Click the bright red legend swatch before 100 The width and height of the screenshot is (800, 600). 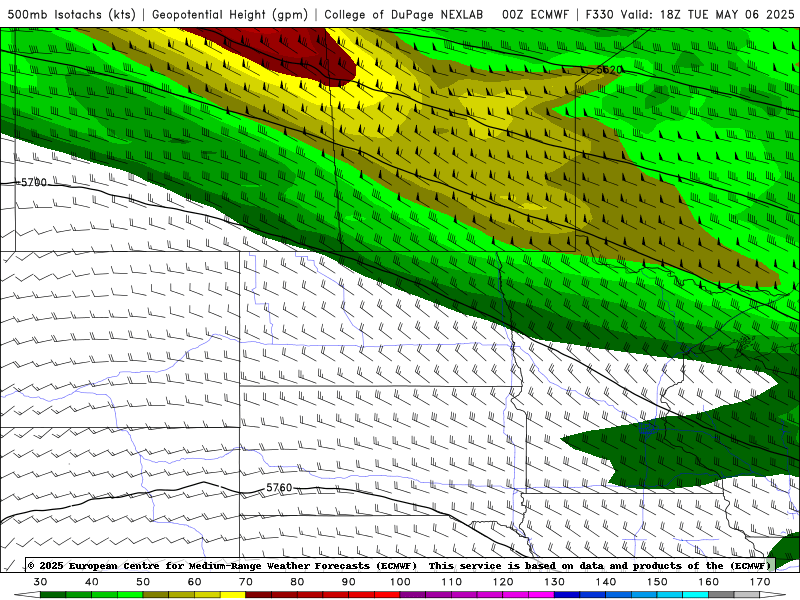click(x=388, y=595)
